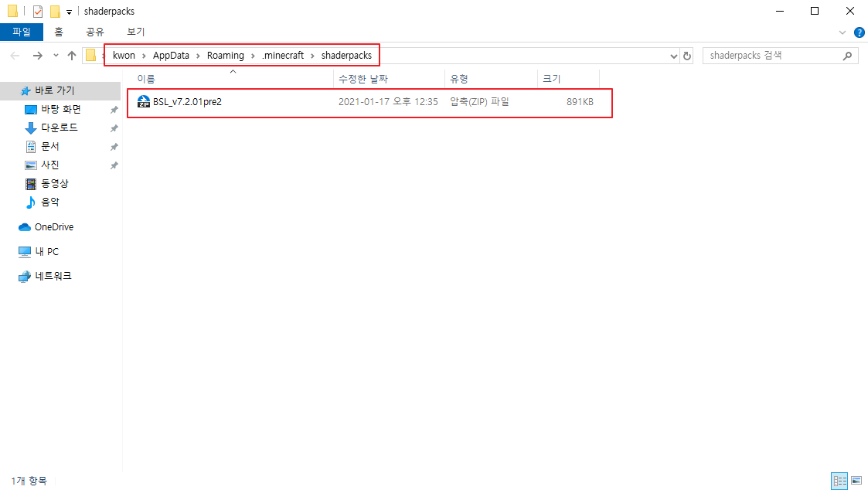The width and height of the screenshot is (868, 490).
Task: Open 네트워크 in navigation pane
Action: tap(53, 276)
